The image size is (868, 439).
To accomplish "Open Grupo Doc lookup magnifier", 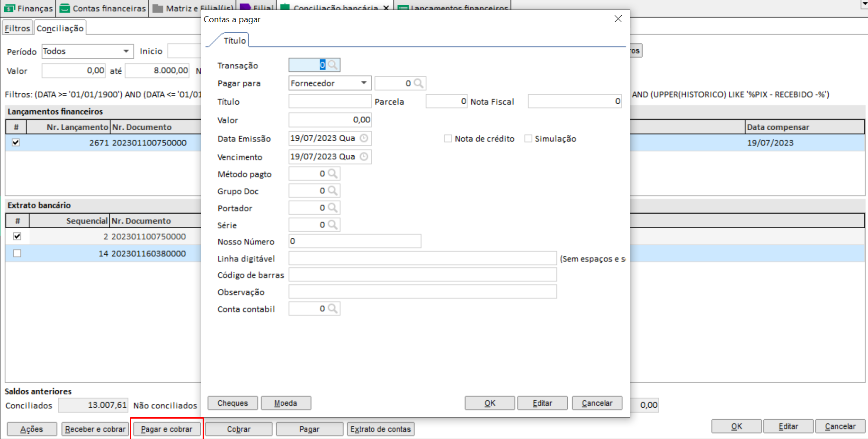I will click(333, 191).
